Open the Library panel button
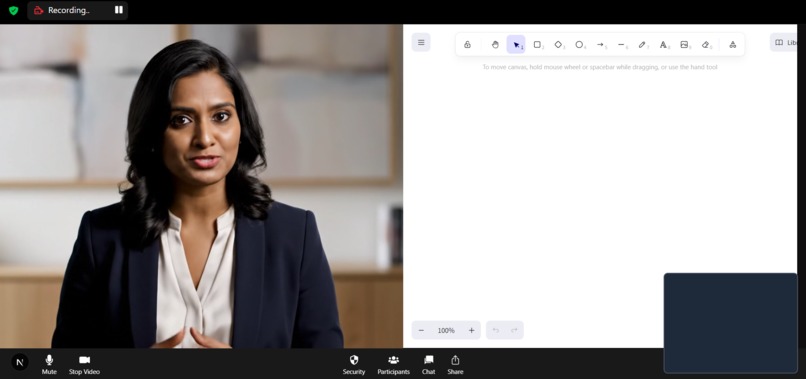Screen dimensions: 806x379 coord(784,43)
